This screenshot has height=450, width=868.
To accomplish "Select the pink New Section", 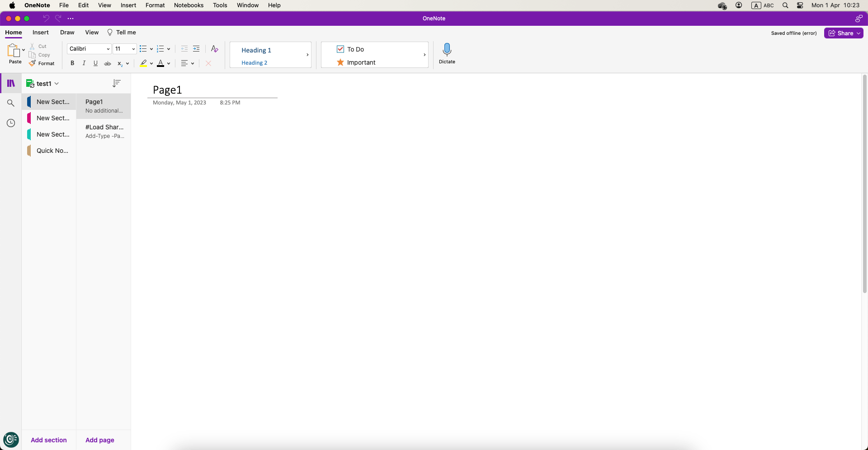I will click(49, 118).
